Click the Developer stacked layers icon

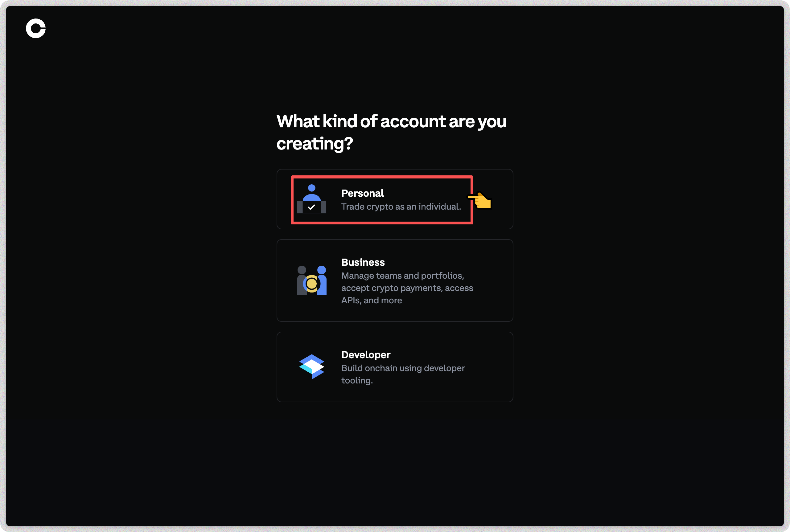(x=311, y=366)
